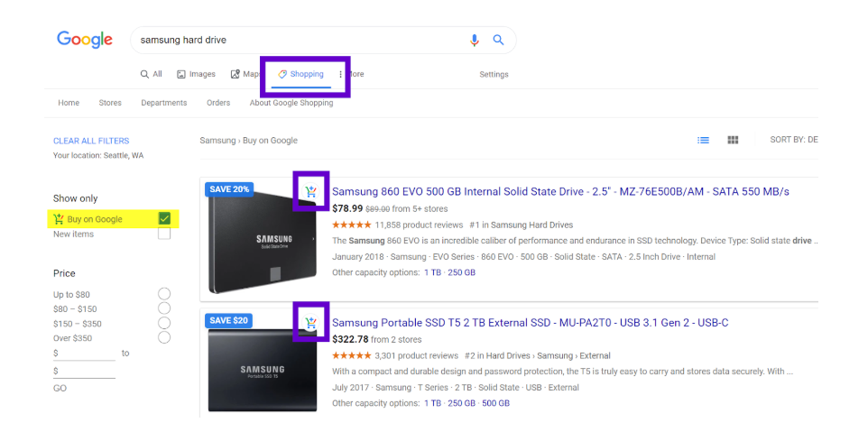Choose 250 GB option for 860 EVO
Image resolution: width=868 pixels, height=441 pixels.
[462, 272]
